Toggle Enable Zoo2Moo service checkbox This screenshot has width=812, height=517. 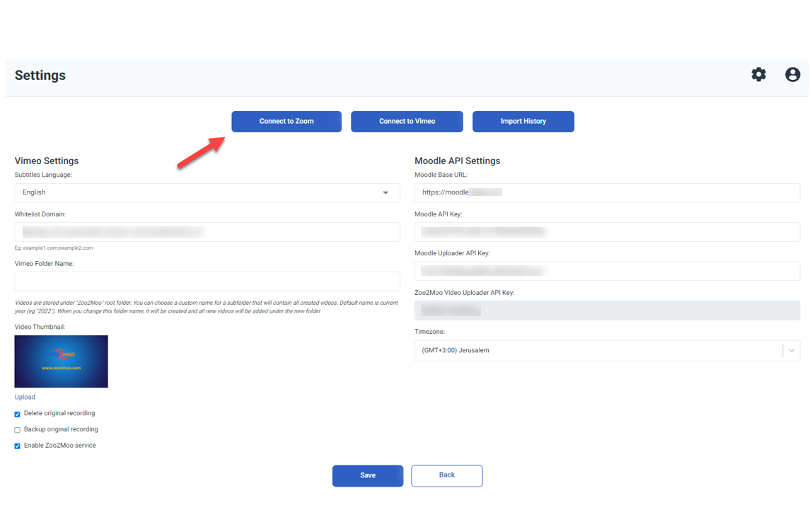click(x=17, y=446)
